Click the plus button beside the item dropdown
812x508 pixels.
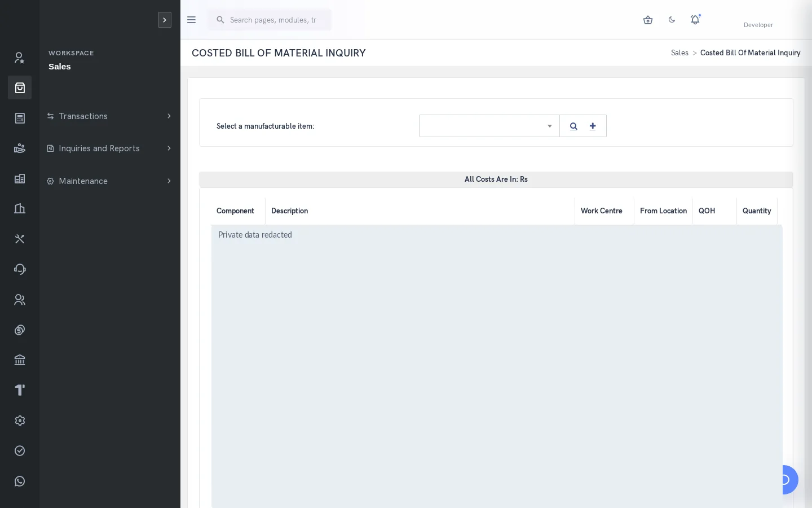(593, 126)
